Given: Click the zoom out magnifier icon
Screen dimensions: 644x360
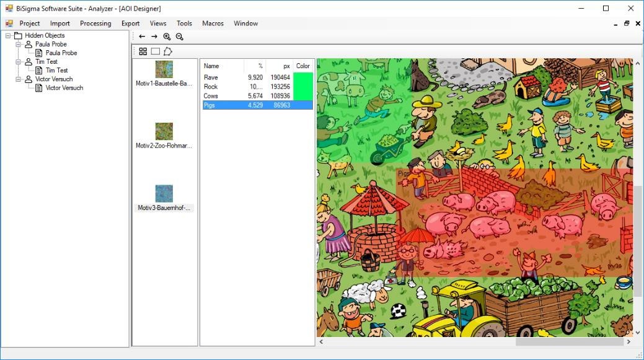Looking at the screenshot, I should pyautogui.click(x=179, y=37).
